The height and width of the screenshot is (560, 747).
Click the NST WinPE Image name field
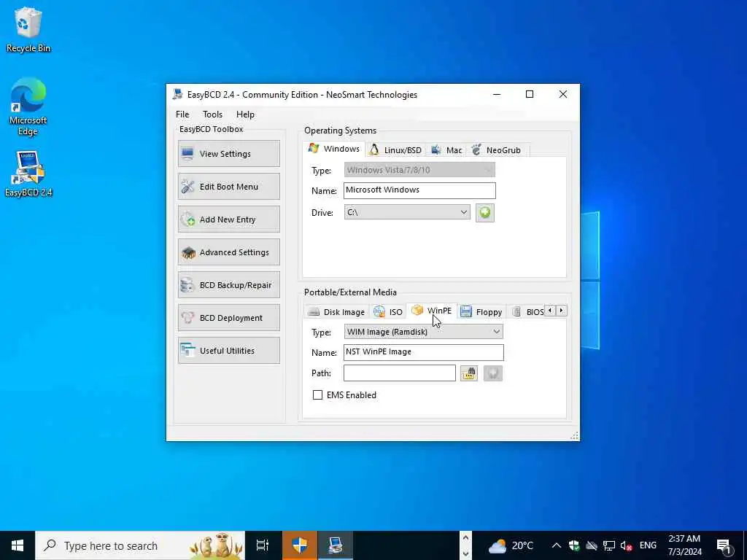423,352
